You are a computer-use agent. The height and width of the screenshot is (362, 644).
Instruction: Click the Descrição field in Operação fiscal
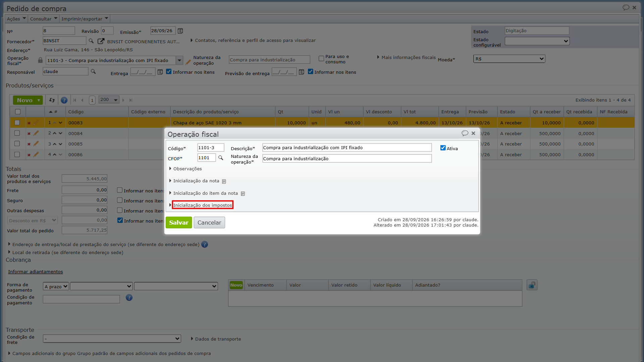tap(347, 148)
